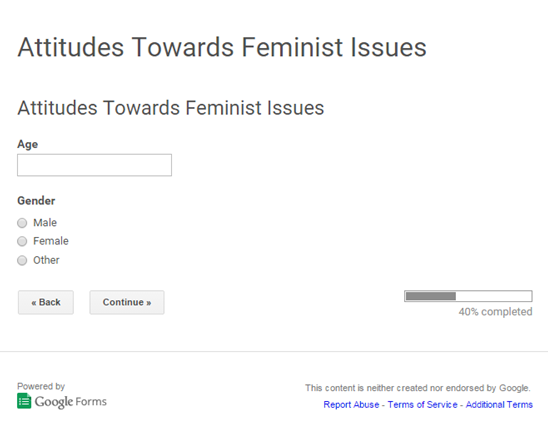Click the green Google Forms icon
This screenshot has width=548, height=431.
(24, 401)
